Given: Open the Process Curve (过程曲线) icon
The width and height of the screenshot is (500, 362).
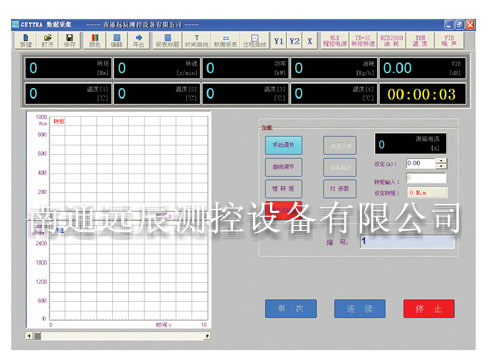Looking at the screenshot, I should point(254,40).
